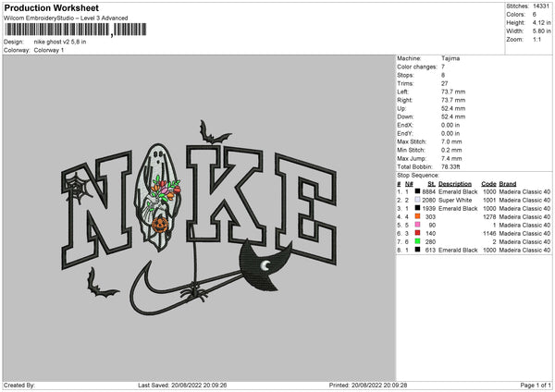Click the Max Jump value '7.4 mm'
This screenshot has width=555, height=392.
(451, 158)
